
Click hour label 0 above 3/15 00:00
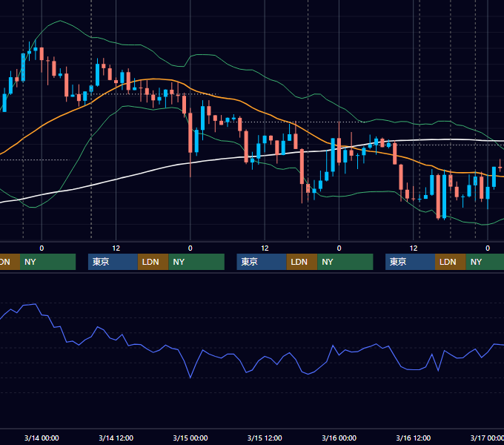click(x=190, y=248)
